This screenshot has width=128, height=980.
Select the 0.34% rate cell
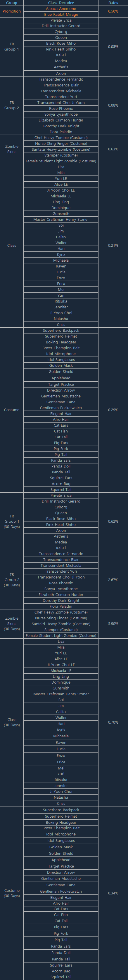click(x=113, y=893)
